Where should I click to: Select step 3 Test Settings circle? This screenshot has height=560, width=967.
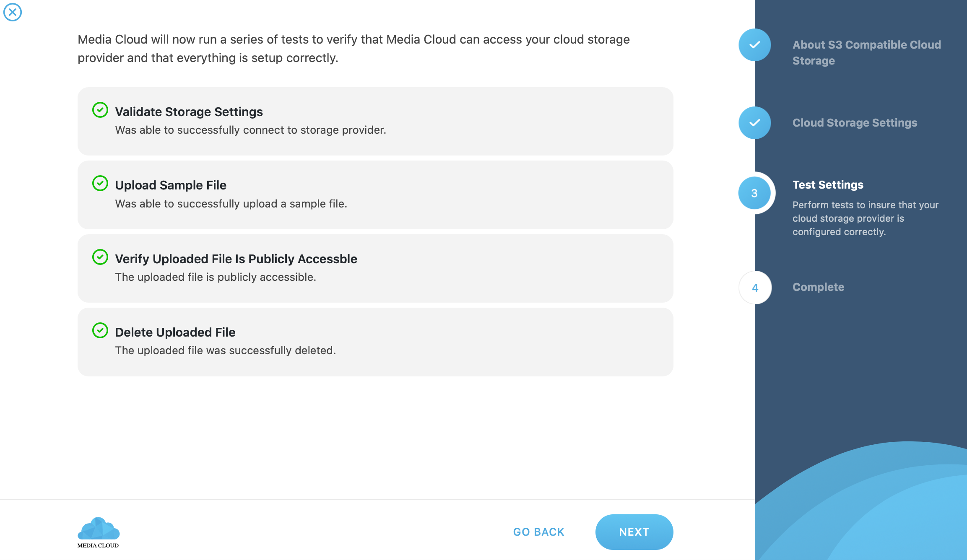tap(754, 193)
